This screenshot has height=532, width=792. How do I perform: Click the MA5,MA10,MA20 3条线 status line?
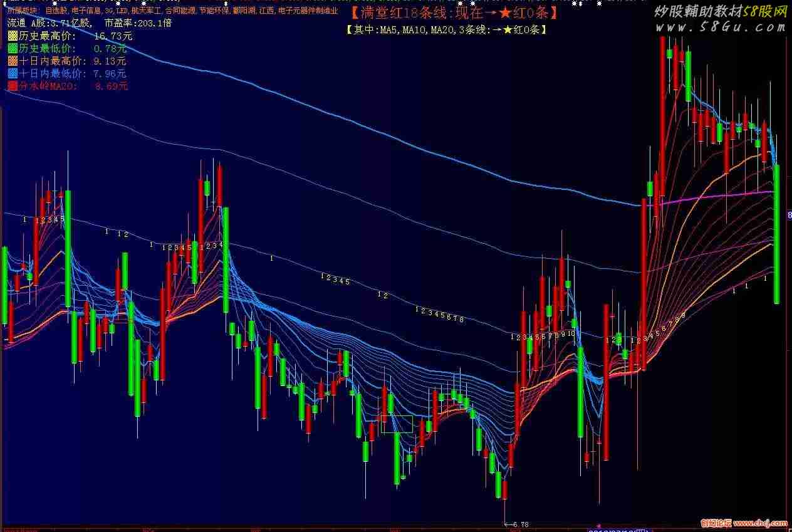pyautogui.click(x=445, y=29)
